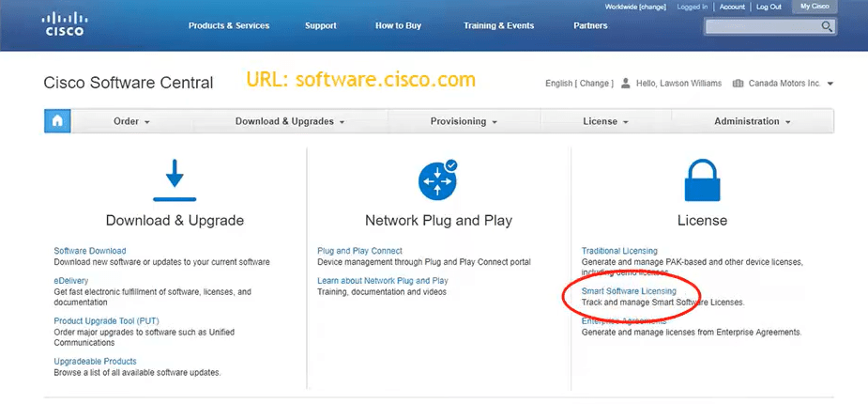Select Products & Services in top navigation

pos(229,25)
